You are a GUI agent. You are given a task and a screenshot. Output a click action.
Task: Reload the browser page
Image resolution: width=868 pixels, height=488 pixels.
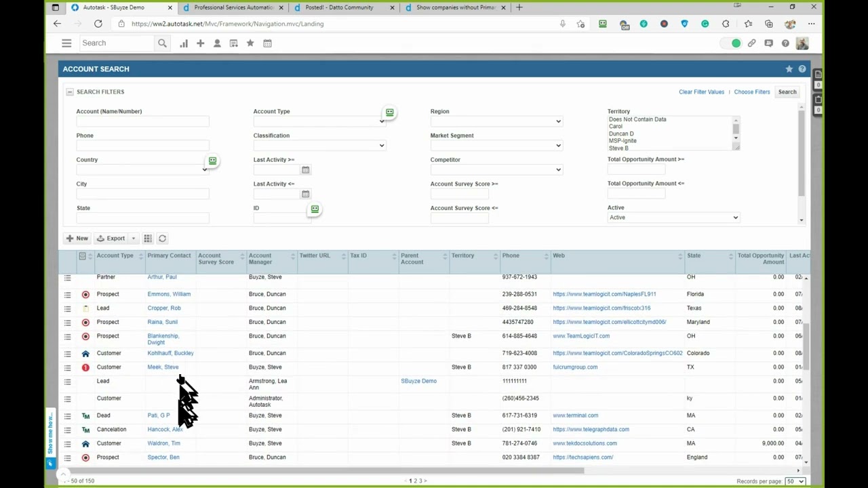(98, 24)
